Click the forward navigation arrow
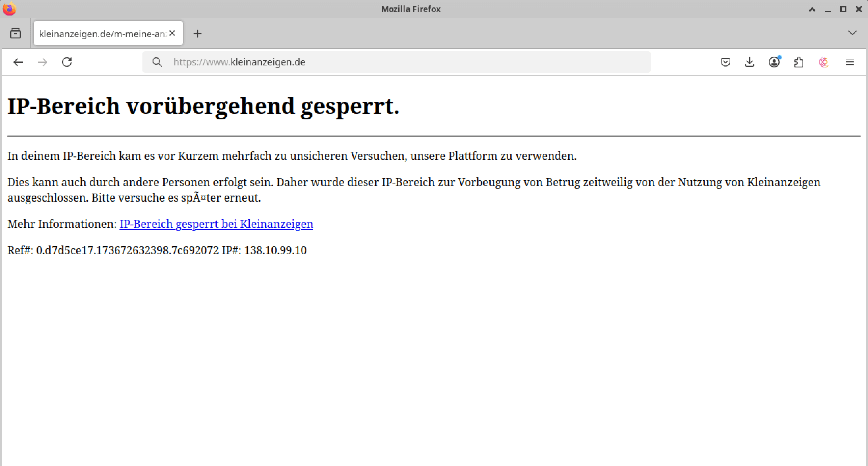The height and width of the screenshot is (466, 868). [x=43, y=62]
